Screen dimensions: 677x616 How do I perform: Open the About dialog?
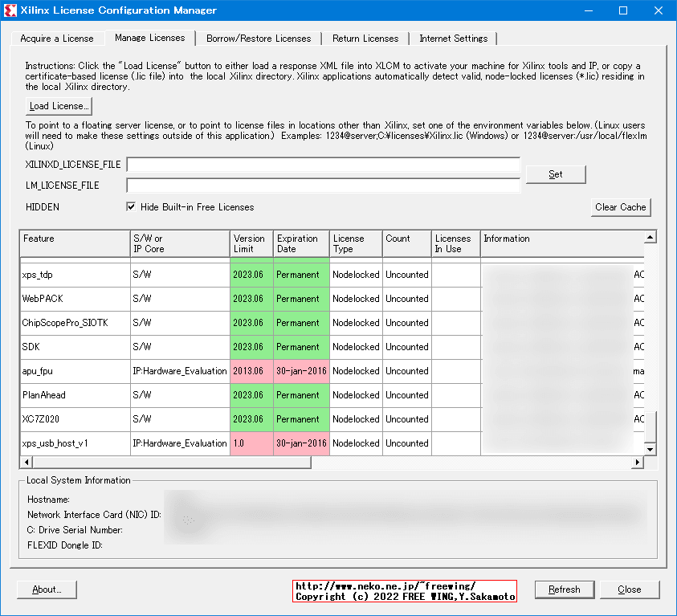pyautogui.click(x=46, y=589)
